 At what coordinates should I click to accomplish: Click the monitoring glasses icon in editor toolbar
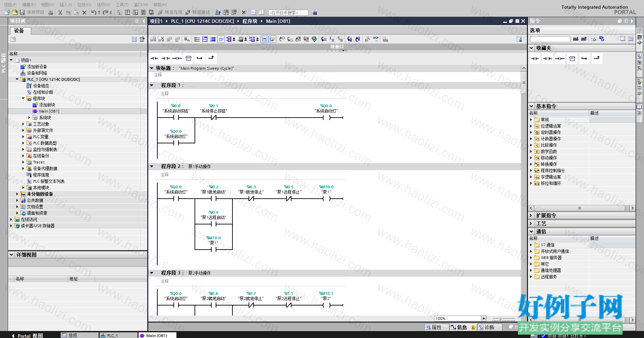tap(375, 39)
